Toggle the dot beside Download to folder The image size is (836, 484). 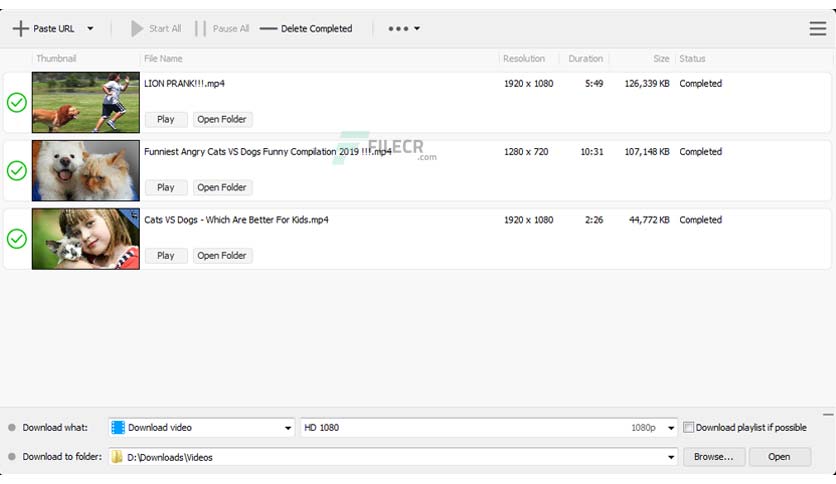tap(12, 457)
